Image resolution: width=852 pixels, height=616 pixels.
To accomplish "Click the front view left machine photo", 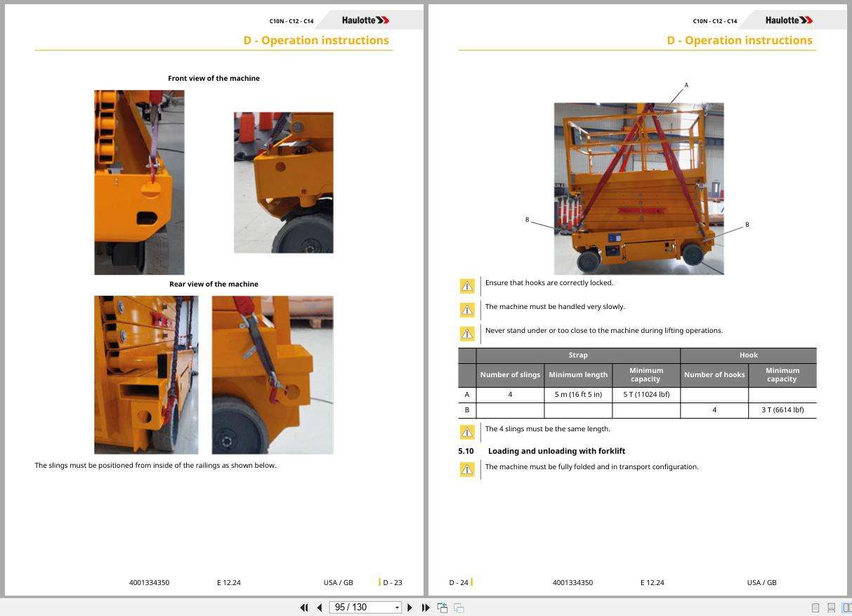I will [139, 182].
